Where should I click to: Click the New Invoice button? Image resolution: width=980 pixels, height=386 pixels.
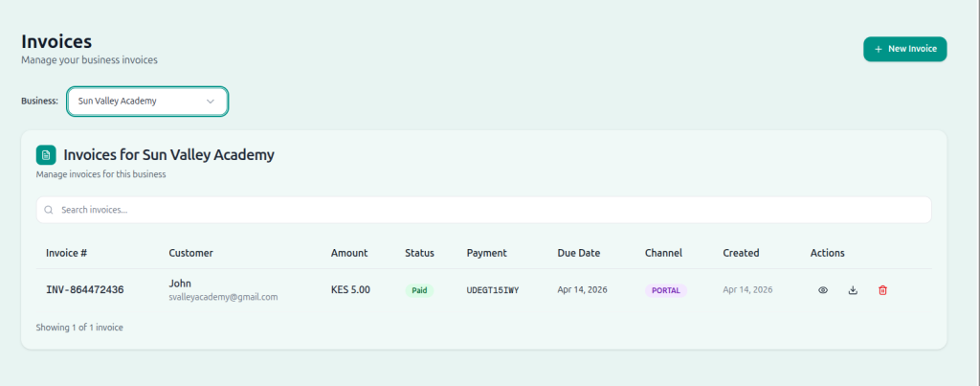904,49
